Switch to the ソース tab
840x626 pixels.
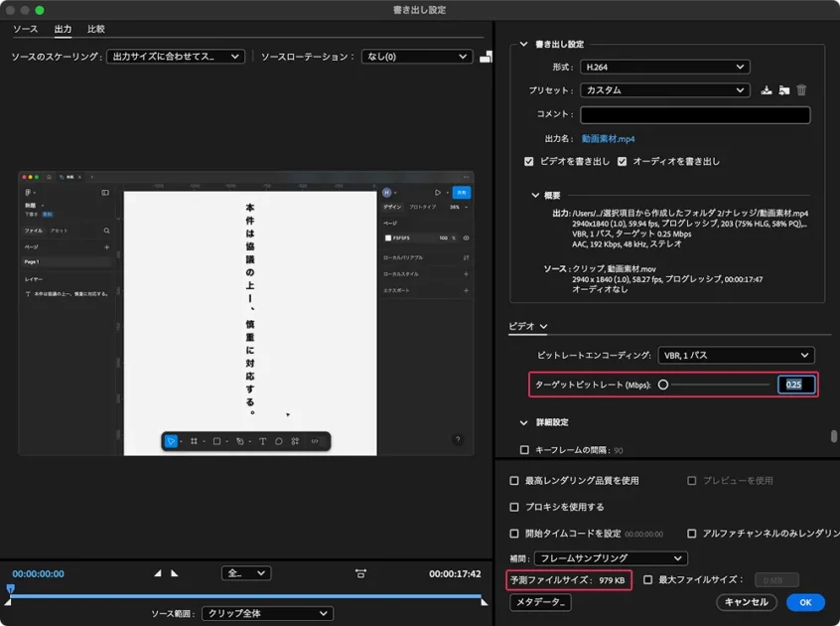pyautogui.click(x=25, y=30)
